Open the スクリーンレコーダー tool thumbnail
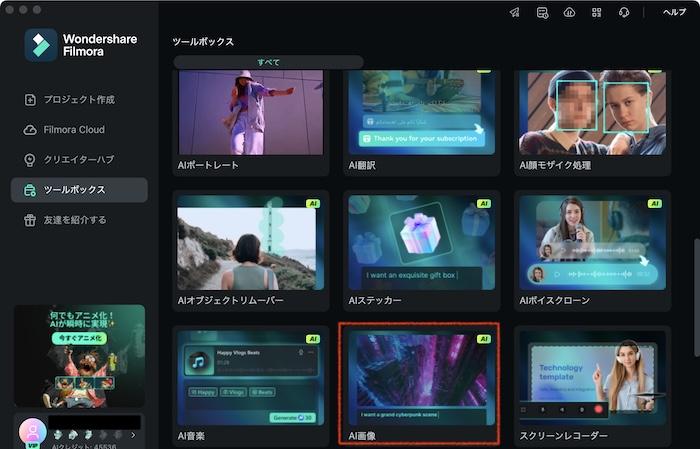700x449 pixels. tap(592, 378)
